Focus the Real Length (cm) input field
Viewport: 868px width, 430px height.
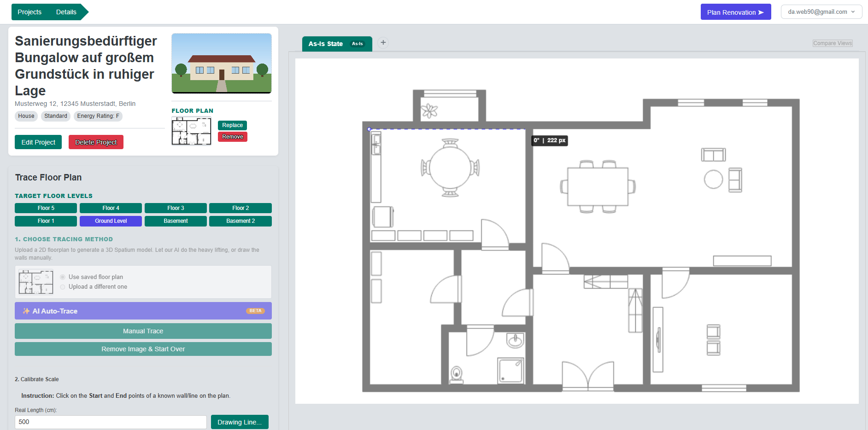111,422
